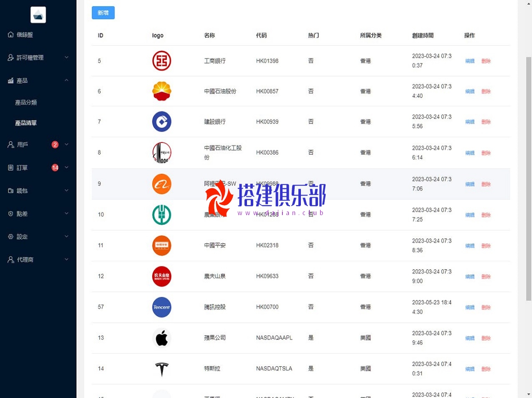Click the 創建時間 column header
The image size is (532, 398).
coord(423,35)
